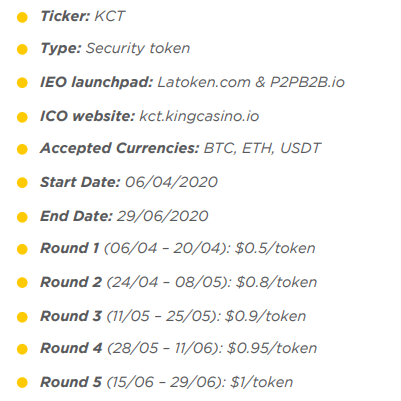Click the yellow bullet beside Accepted Currencies

pos(22,149)
